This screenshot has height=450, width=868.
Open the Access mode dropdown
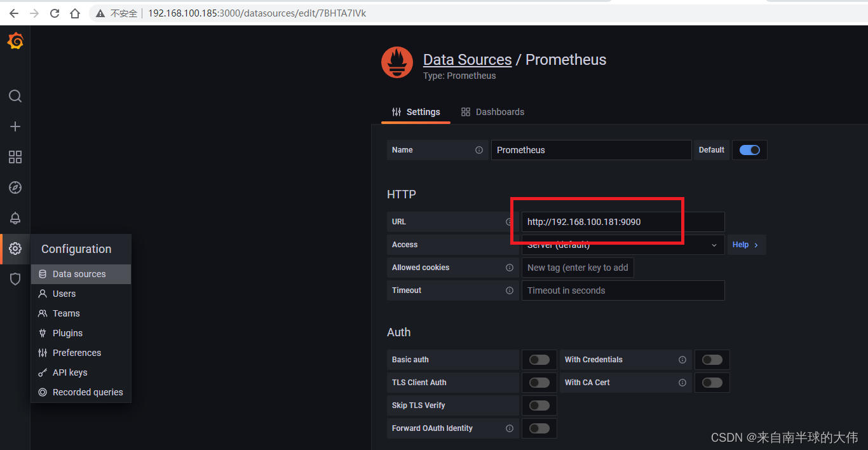tap(623, 245)
